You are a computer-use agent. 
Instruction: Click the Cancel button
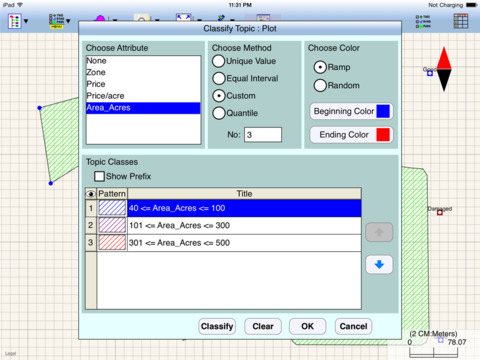[x=353, y=326]
